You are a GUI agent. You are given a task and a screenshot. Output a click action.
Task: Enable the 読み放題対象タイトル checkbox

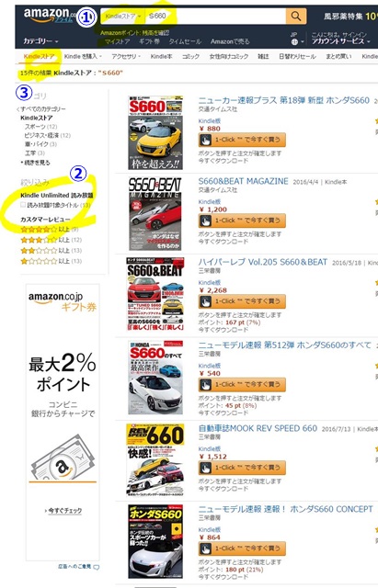pos(23,205)
